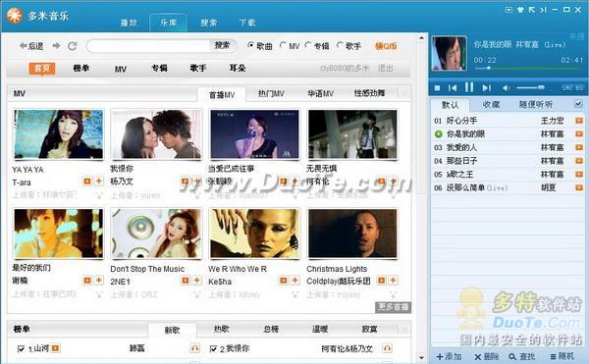
Task: Adjust the volume slider in player
Action: 530,87
